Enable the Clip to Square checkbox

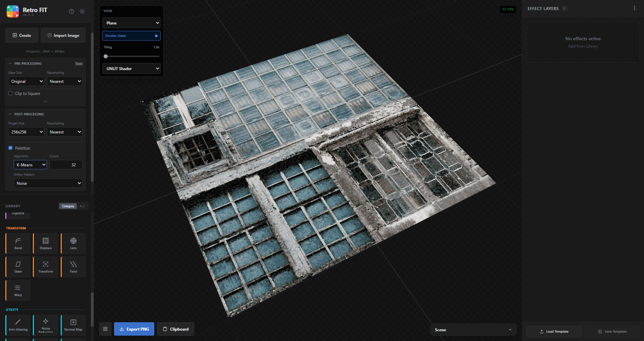[10, 94]
